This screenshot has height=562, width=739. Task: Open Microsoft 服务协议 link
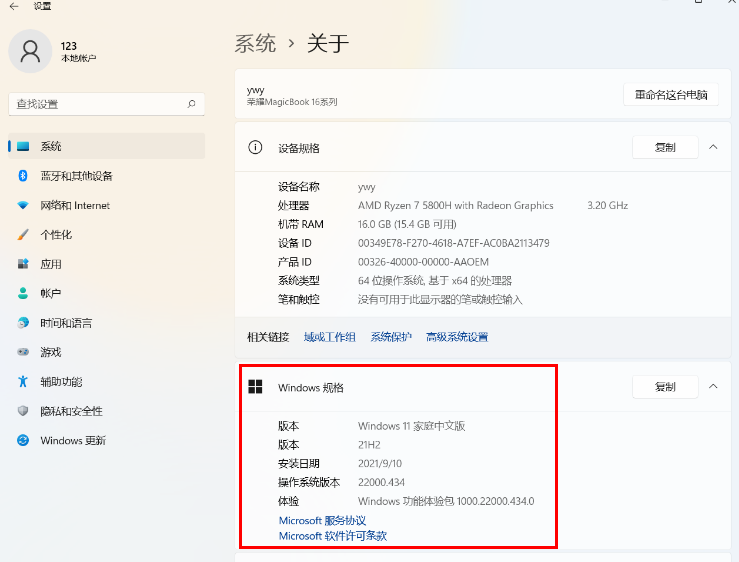pyautogui.click(x=322, y=521)
